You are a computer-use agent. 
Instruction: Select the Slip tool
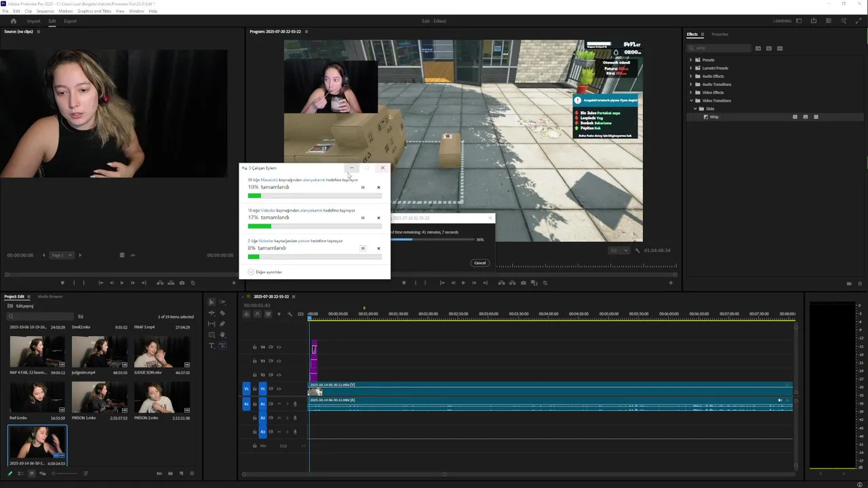tap(212, 324)
